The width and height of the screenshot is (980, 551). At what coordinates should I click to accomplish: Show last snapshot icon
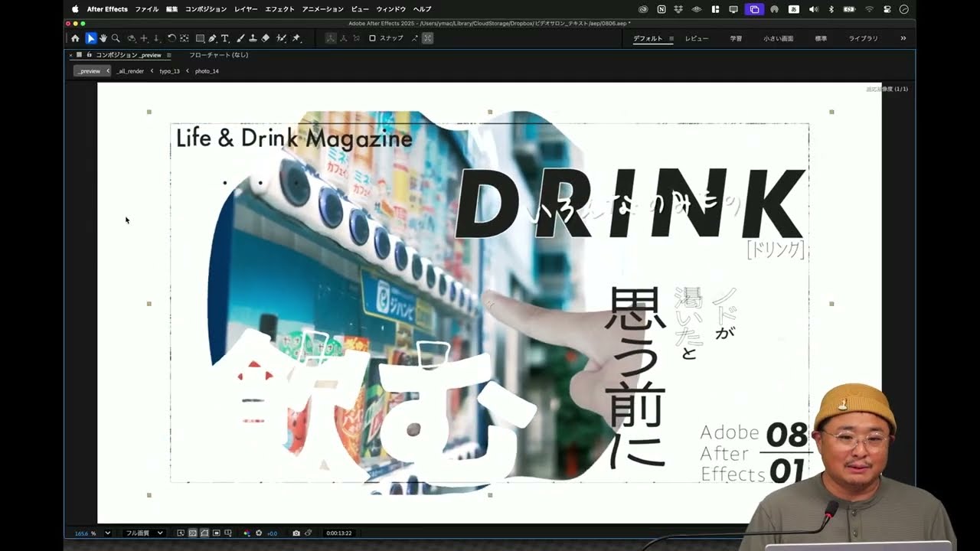coord(308,533)
